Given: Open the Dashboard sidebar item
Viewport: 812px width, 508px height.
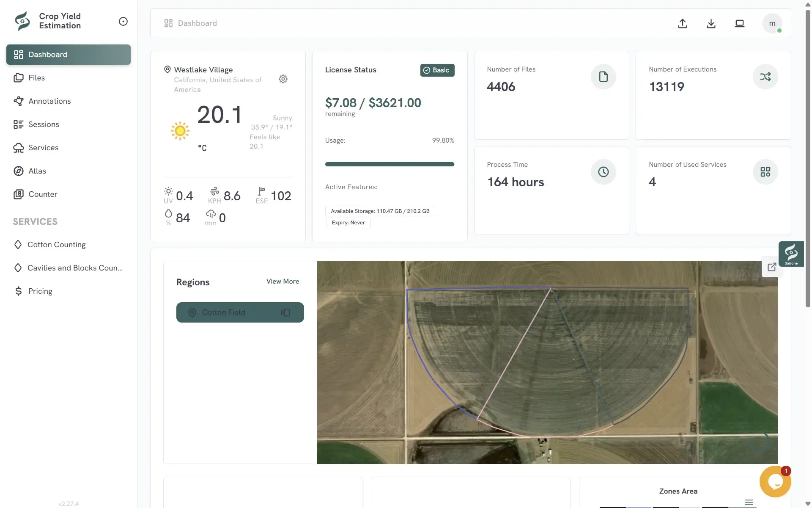Looking at the screenshot, I should (69, 55).
